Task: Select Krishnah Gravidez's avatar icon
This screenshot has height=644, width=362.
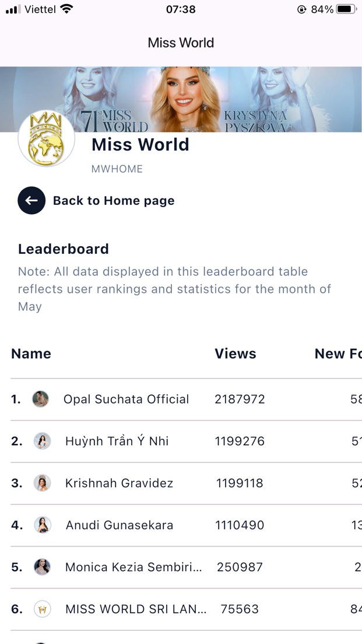Action: coord(42,483)
